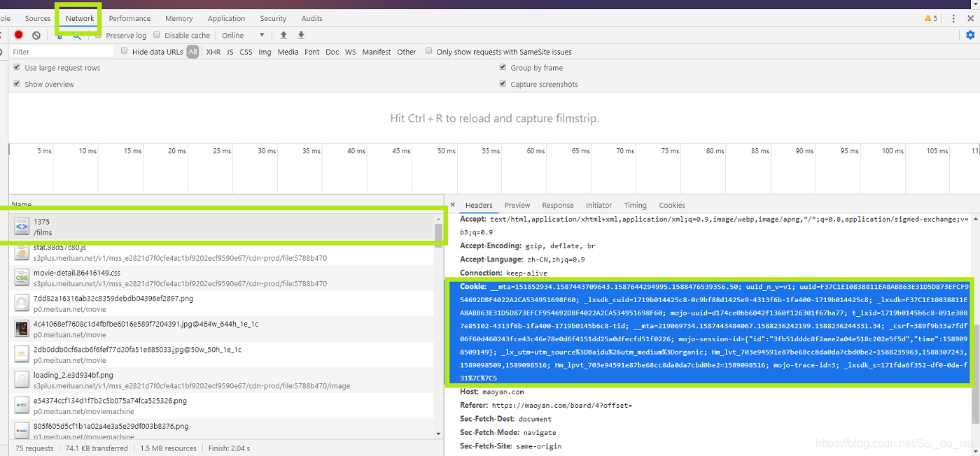
Task: Select the Cookies tab in request details
Action: (672, 205)
